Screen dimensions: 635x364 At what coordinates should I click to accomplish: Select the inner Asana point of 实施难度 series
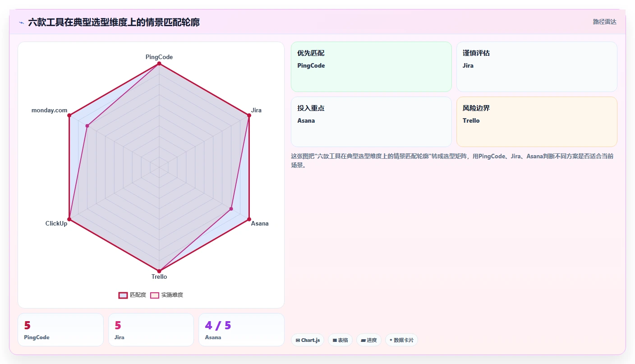[231, 209]
